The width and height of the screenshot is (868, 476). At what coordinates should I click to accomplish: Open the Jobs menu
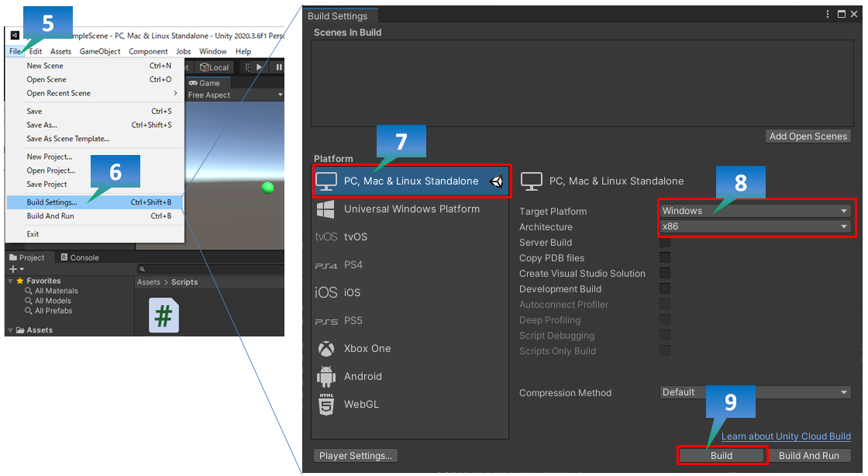(x=184, y=51)
